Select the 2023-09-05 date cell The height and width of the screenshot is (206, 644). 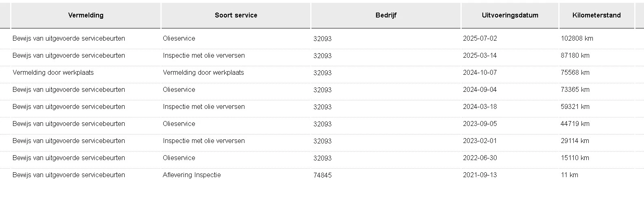pos(480,124)
